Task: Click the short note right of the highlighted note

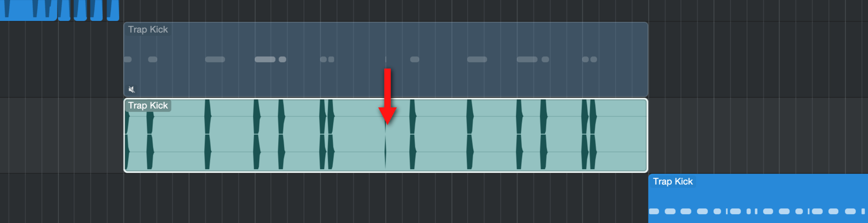Action: 282,59
